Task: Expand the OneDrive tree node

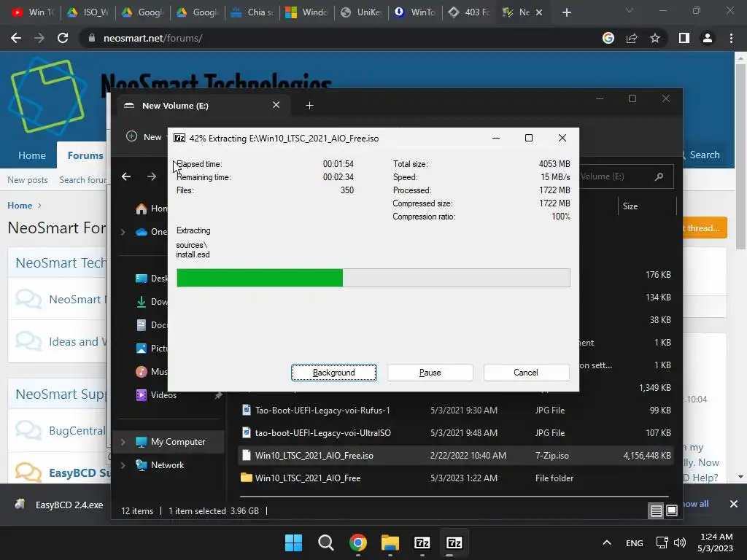Action: (123, 232)
